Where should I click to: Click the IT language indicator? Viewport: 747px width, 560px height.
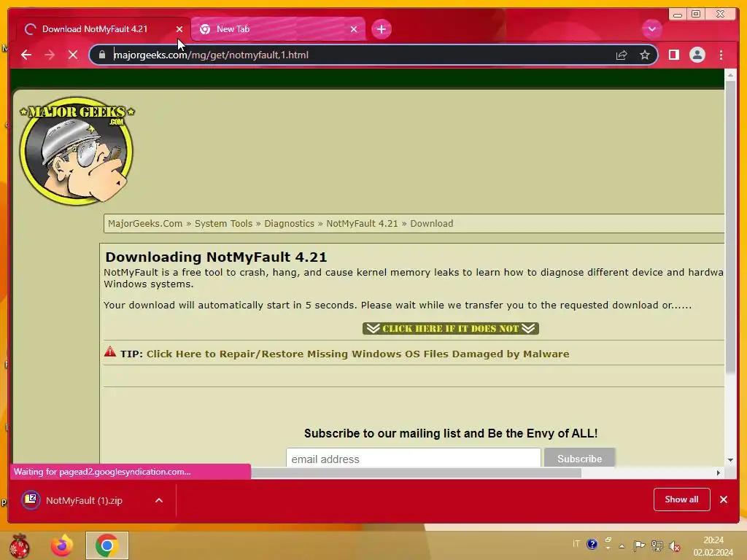tap(576, 544)
